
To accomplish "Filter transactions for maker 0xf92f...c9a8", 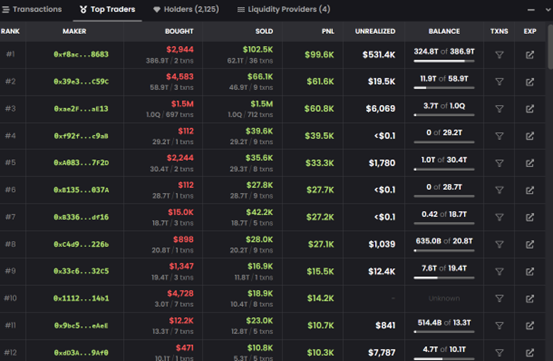I will (x=499, y=136).
